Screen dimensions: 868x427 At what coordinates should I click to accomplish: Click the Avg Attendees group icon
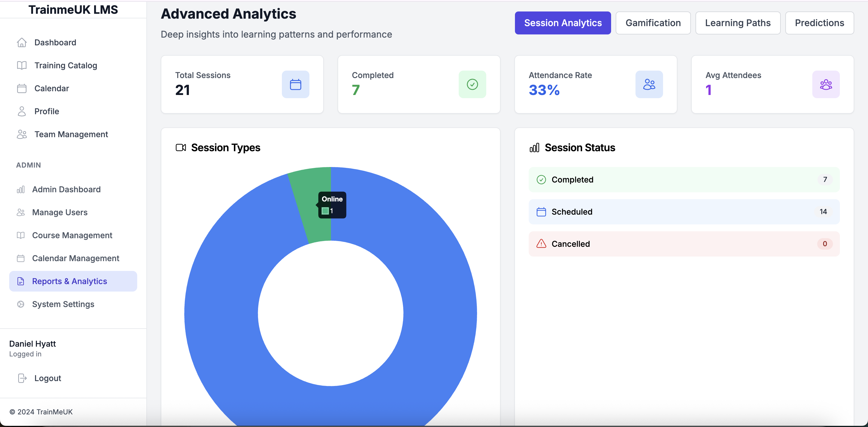pyautogui.click(x=826, y=84)
